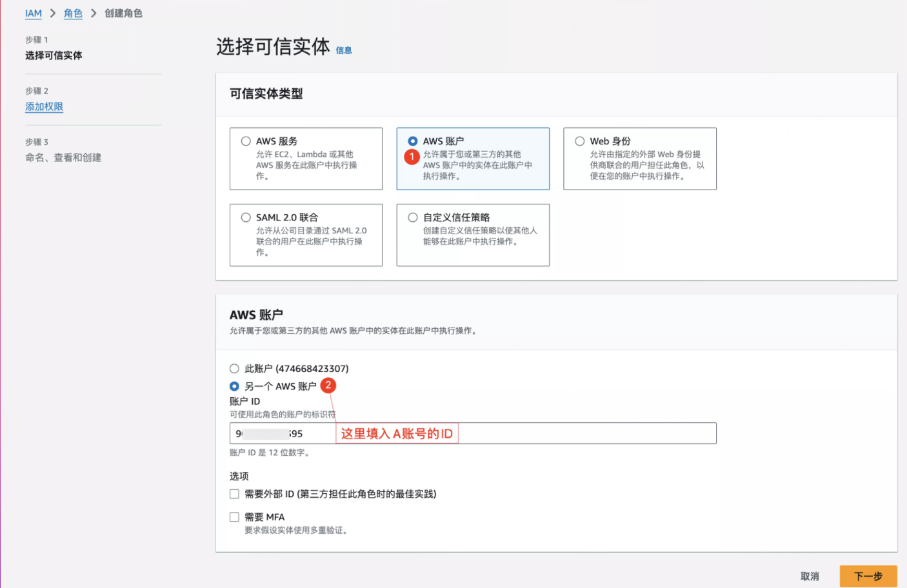Image resolution: width=907 pixels, height=588 pixels.
Task: Open the IAM breadcrumb link
Action: [x=34, y=14]
